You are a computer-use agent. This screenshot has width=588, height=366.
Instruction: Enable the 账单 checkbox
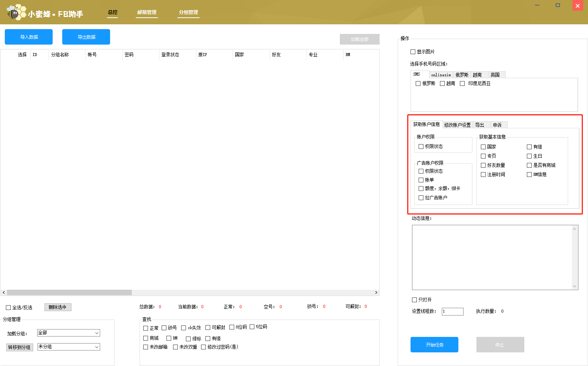[x=421, y=180]
